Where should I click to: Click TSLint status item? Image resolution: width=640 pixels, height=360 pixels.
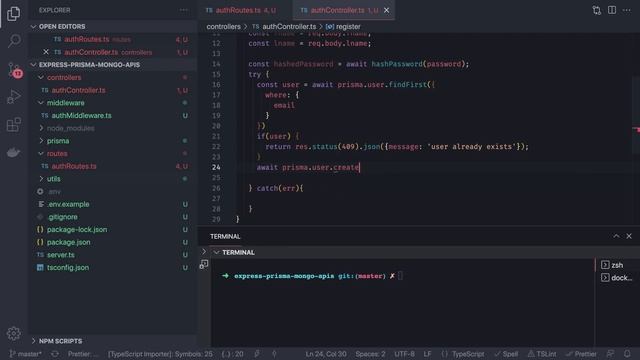[x=542, y=354]
